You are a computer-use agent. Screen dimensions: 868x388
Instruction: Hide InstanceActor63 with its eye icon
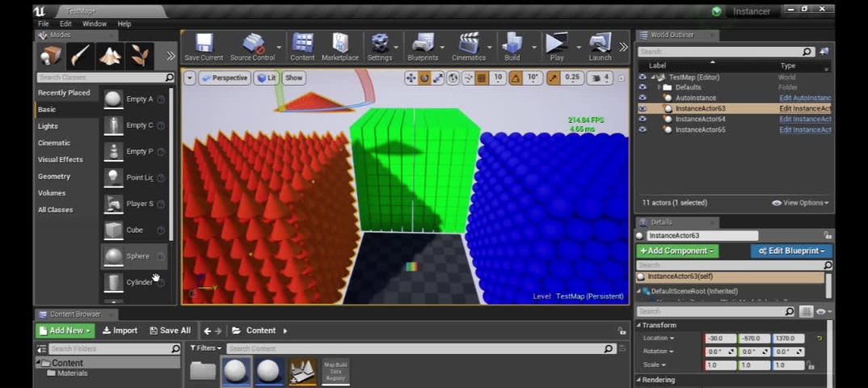point(643,108)
